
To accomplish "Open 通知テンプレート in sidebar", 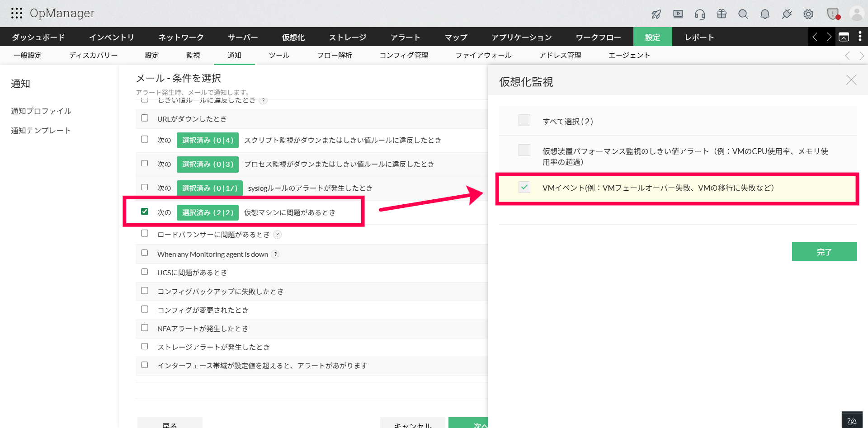I will click(x=41, y=130).
